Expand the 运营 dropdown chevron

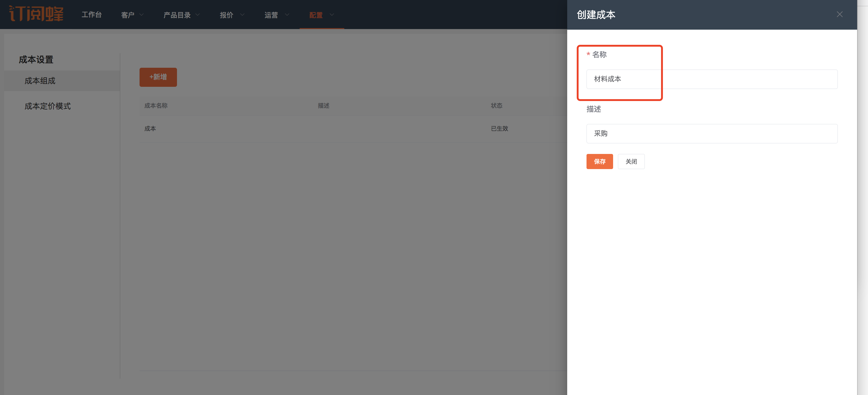coord(287,15)
